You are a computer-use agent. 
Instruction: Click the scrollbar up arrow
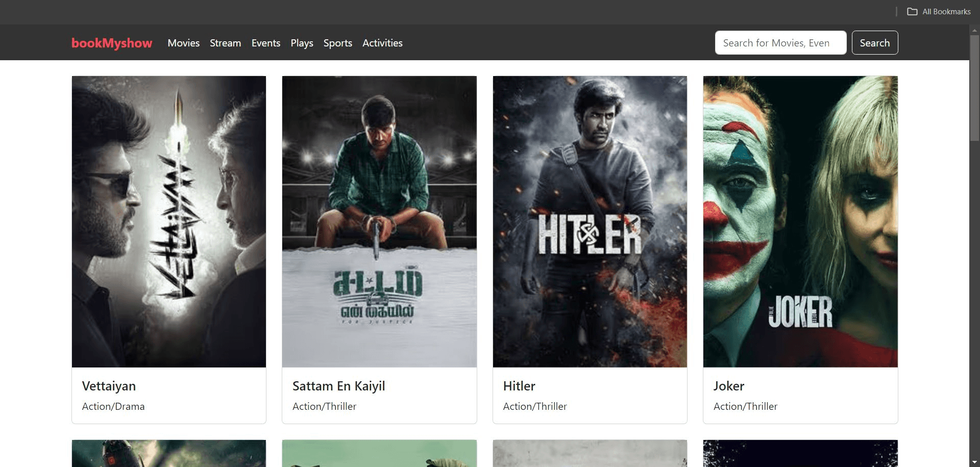pos(974,30)
